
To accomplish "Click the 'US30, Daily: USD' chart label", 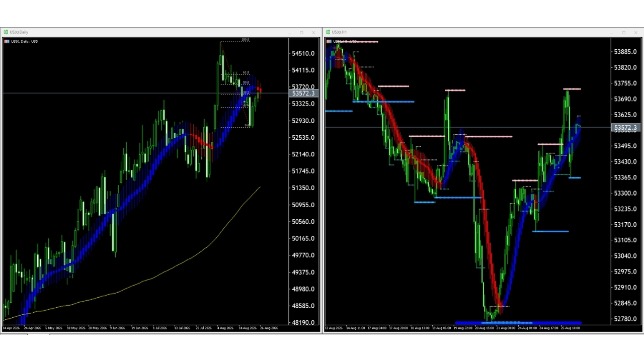I will click(25, 41).
